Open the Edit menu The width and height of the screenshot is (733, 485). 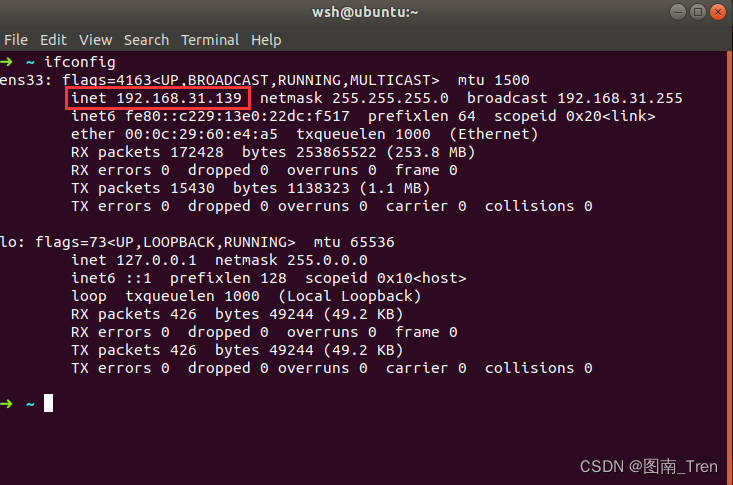[x=53, y=40]
